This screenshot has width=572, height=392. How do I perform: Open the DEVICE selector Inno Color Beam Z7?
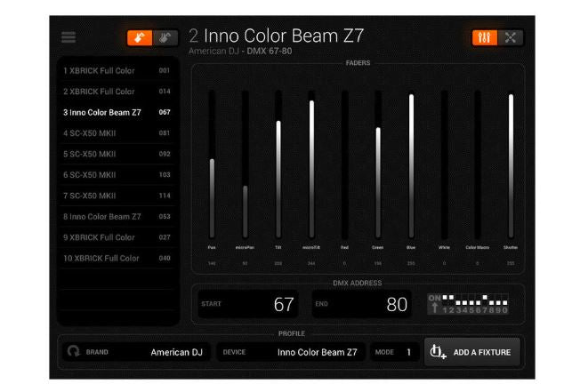(291, 352)
